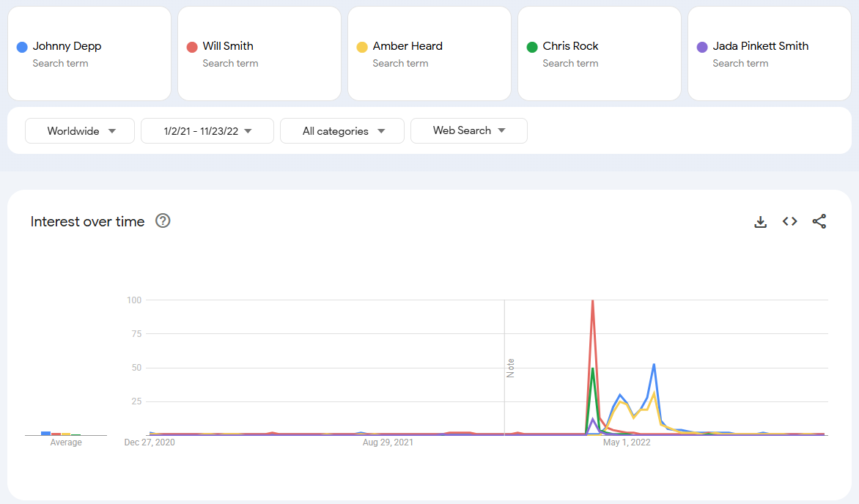Image resolution: width=859 pixels, height=504 pixels.
Task: Select the Will Smith search term card
Action: pyautogui.click(x=259, y=53)
